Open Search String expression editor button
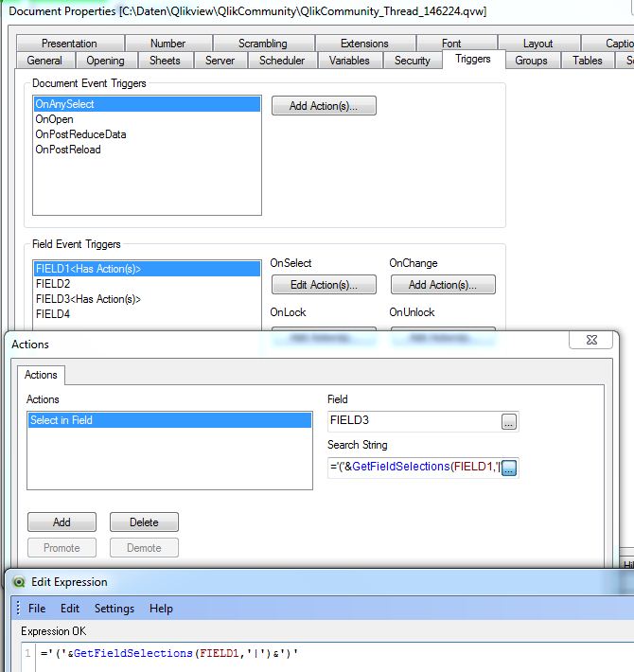The height and width of the screenshot is (672, 634). click(x=509, y=468)
